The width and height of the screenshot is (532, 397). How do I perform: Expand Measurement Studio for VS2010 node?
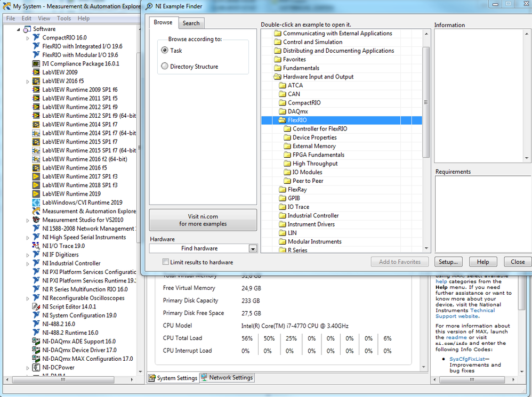point(28,221)
